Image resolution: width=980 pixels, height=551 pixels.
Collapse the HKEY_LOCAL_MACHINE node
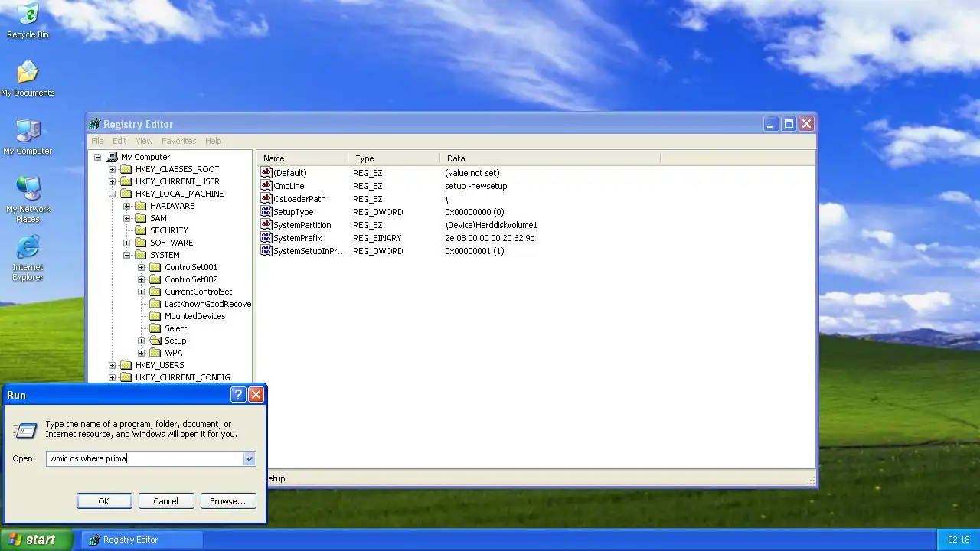click(x=112, y=194)
